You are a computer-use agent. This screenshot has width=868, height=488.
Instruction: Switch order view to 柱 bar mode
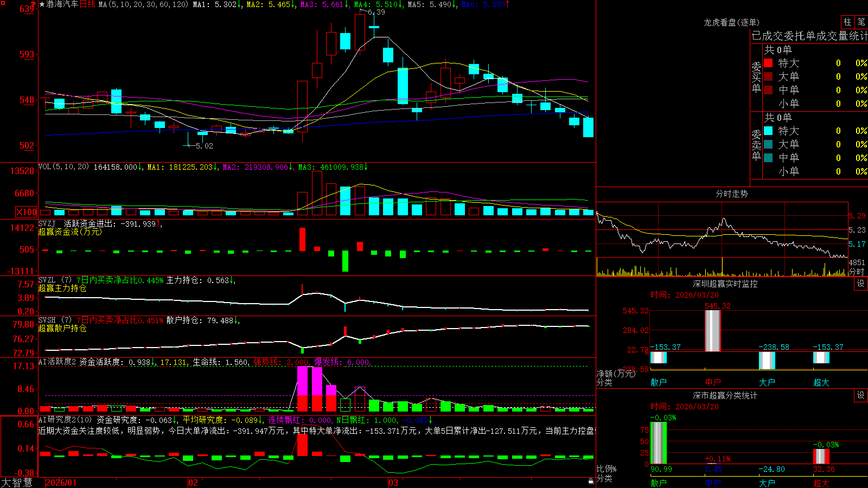point(847,22)
